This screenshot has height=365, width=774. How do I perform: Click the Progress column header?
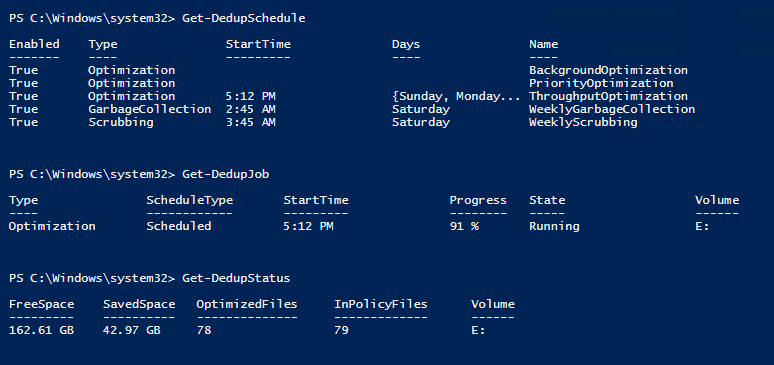[x=478, y=200]
